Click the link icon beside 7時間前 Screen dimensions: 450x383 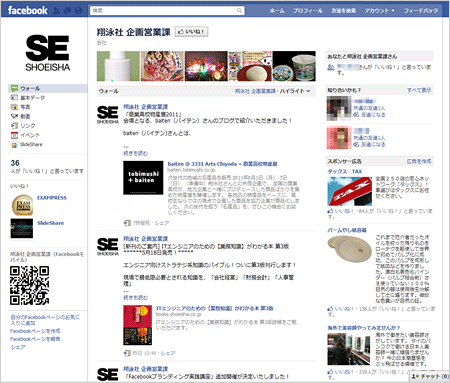click(127, 223)
